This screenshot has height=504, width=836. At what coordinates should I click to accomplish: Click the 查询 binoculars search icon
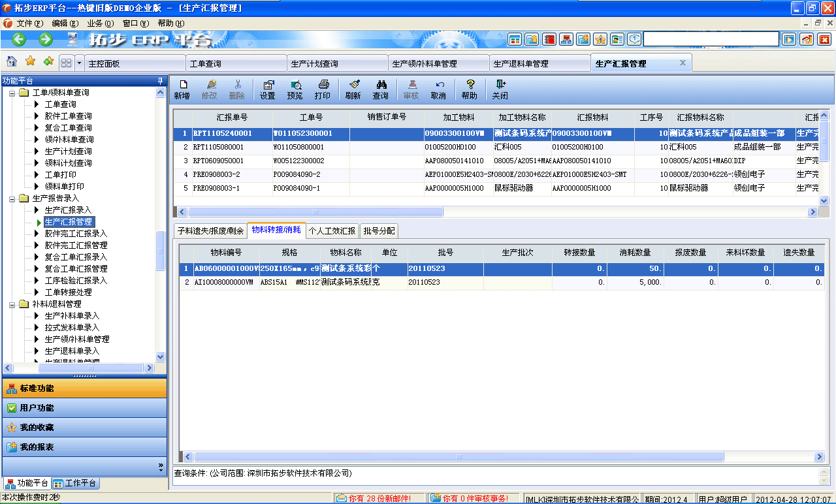[380, 88]
